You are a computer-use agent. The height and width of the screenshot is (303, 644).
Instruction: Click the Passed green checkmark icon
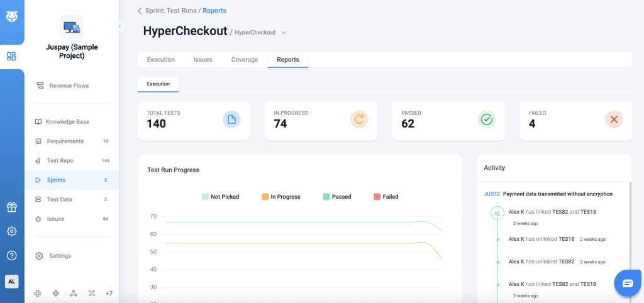[486, 119]
